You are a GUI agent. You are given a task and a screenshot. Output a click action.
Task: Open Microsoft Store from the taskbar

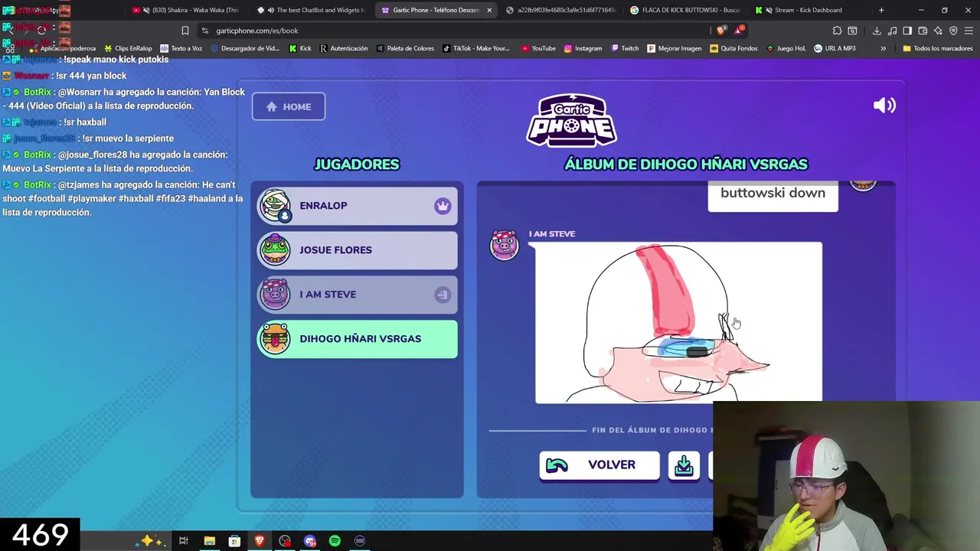(234, 541)
